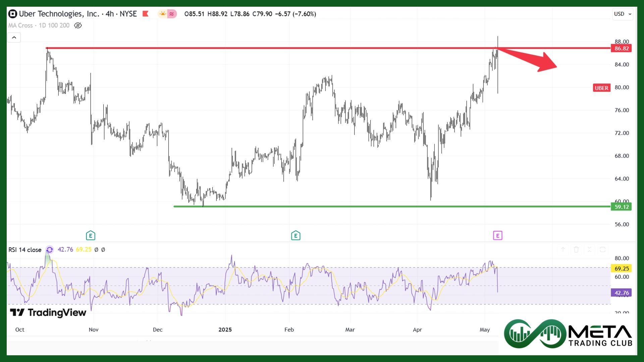Click the Uber Technologies symbol title
This screenshot has height=362, width=644.
pos(78,14)
